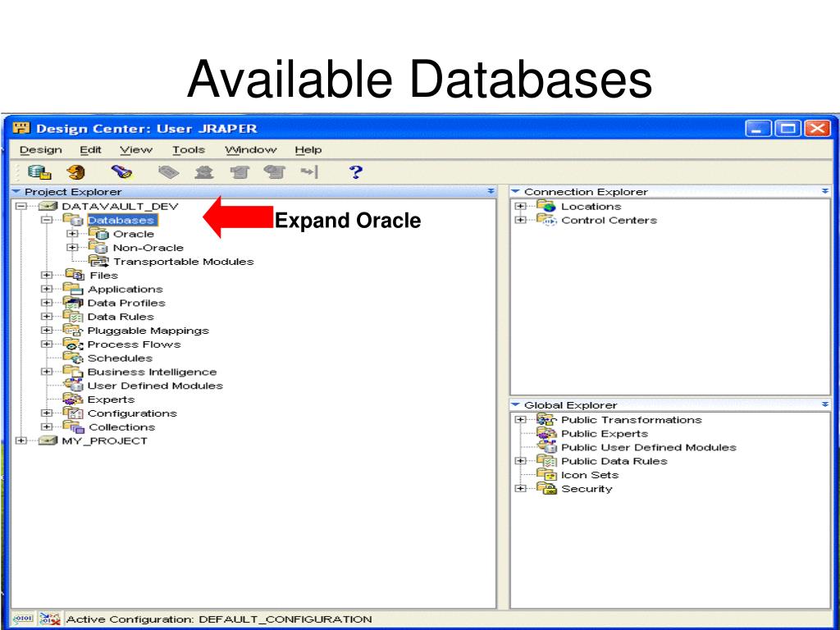Click the Icon Sets folder icon
840x630 pixels.
pyautogui.click(x=547, y=475)
